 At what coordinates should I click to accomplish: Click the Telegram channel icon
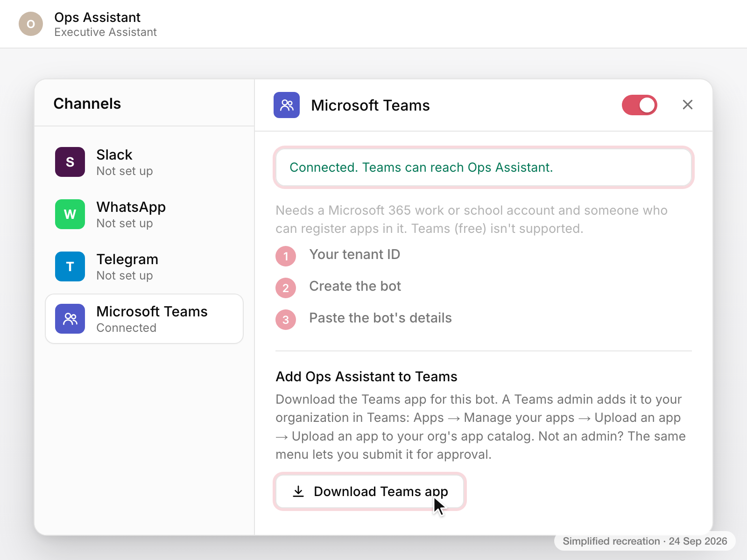70,266
